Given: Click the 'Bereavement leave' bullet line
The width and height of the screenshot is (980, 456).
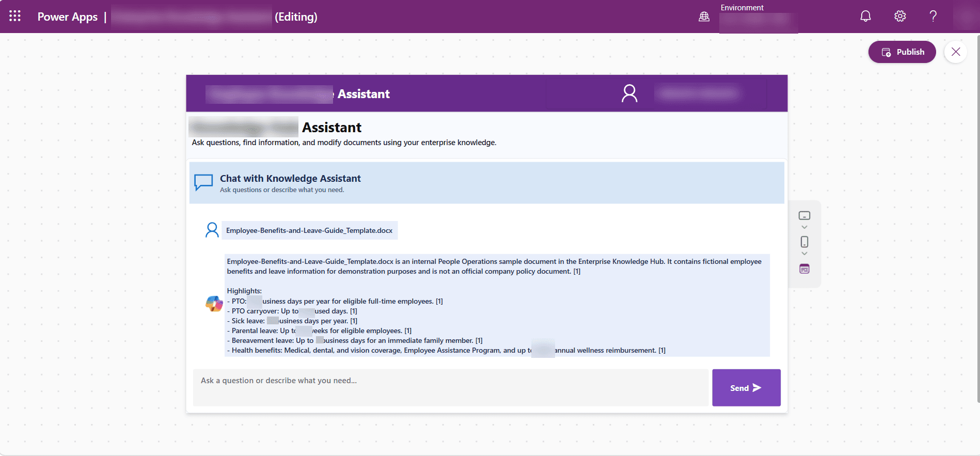Looking at the screenshot, I should 355,340.
